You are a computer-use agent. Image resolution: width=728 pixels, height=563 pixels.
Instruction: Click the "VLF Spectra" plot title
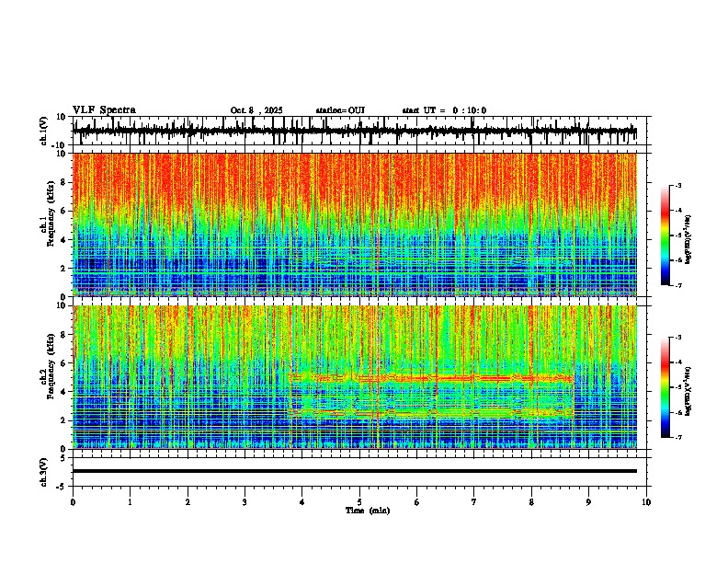click(104, 110)
